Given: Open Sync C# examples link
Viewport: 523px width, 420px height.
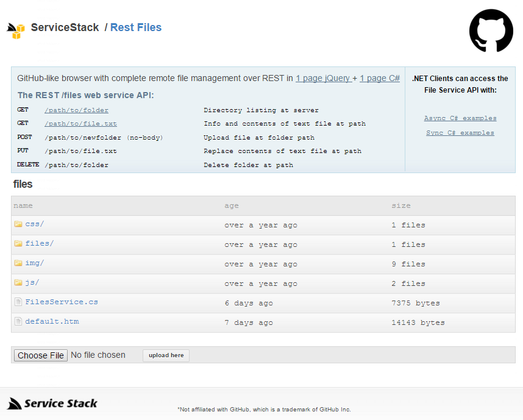Looking at the screenshot, I should coord(460,133).
